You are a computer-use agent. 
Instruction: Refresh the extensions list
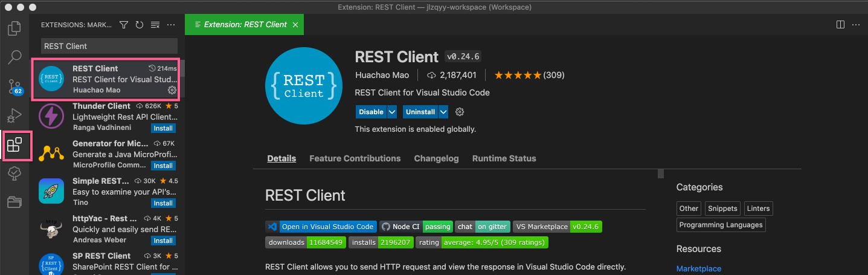(x=140, y=25)
